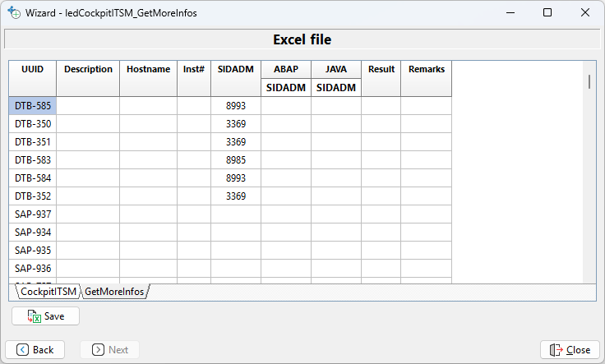The image size is (605, 364).
Task: Select the DTB-352 cell
Action: (x=33, y=196)
